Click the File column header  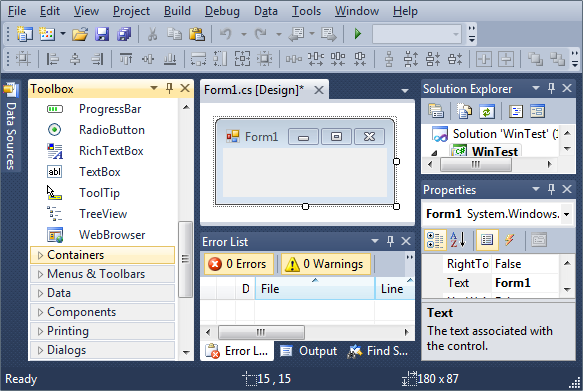(315, 288)
